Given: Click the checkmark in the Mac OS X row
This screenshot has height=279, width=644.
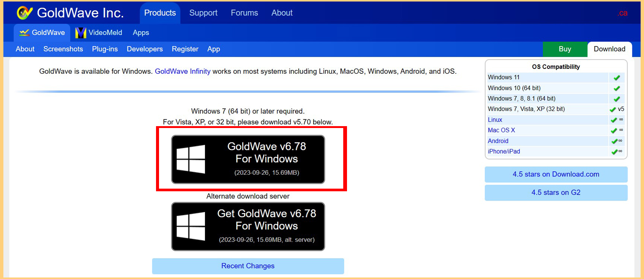Looking at the screenshot, I should 614,130.
